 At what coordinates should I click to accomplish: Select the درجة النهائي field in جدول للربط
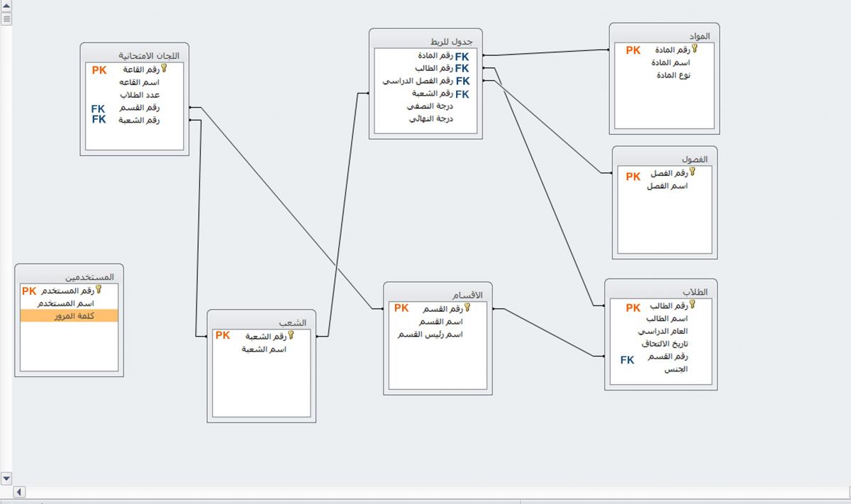(x=431, y=119)
